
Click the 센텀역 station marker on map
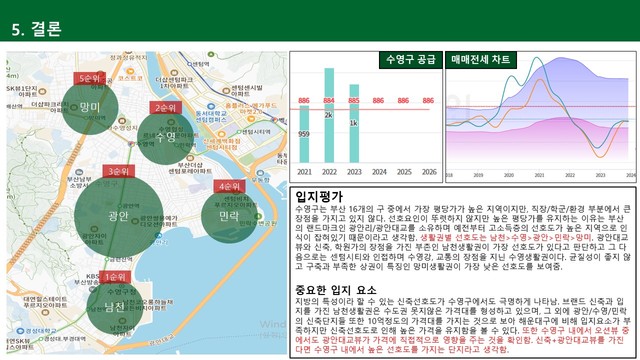pyautogui.click(x=190, y=64)
